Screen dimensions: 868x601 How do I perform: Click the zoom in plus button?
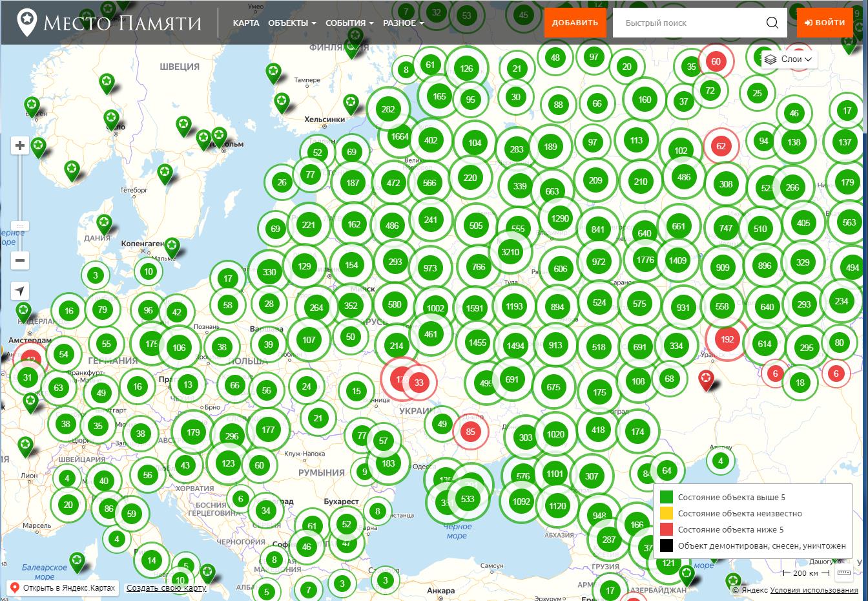pyautogui.click(x=20, y=145)
